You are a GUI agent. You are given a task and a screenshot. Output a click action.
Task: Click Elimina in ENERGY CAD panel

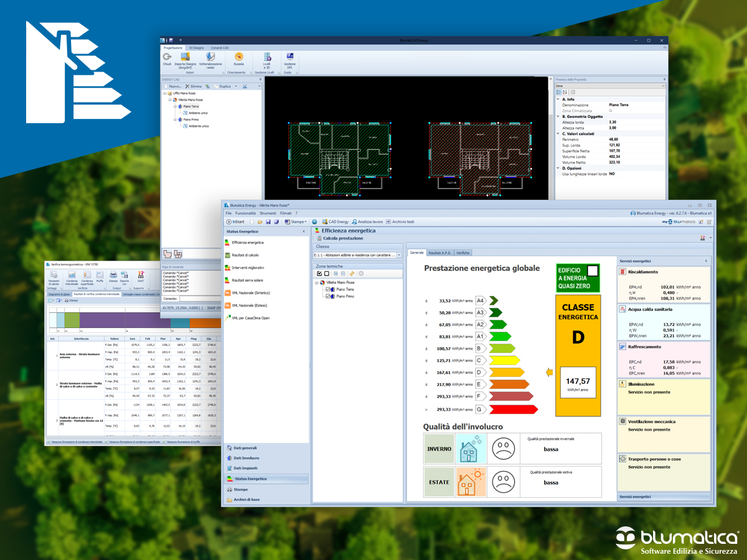coord(194,86)
